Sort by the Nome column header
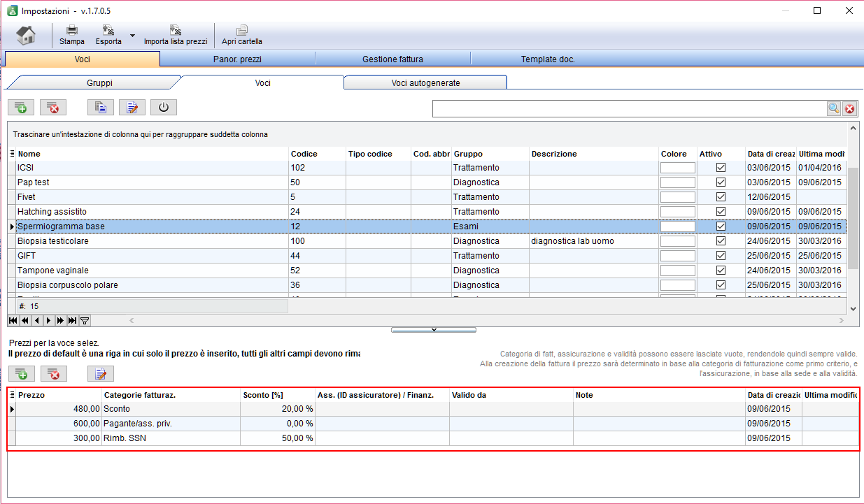Image resolution: width=864 pixels, height=504 pixels. pos(152,154)
